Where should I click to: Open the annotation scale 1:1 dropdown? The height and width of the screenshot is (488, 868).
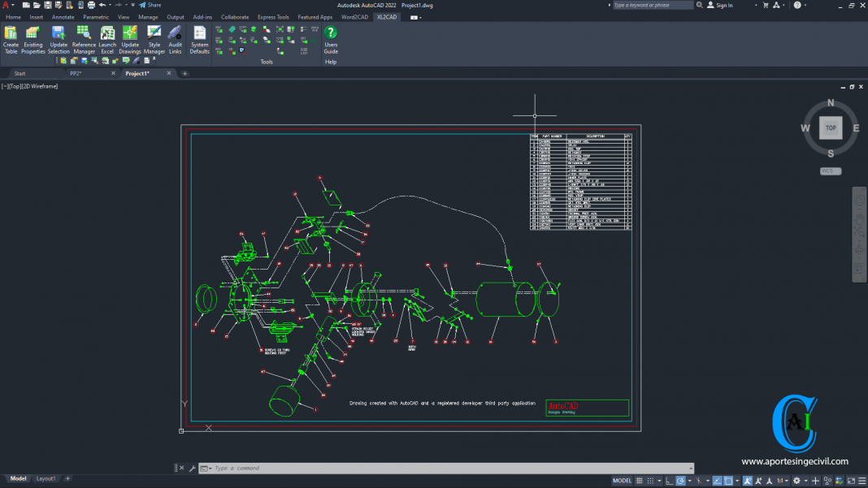[783, 480]
